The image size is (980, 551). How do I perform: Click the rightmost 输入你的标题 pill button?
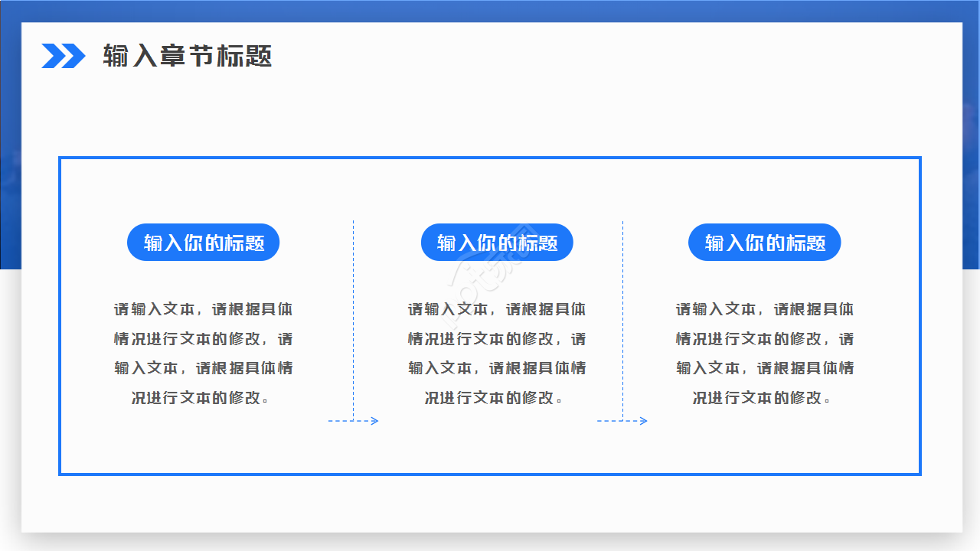pos(765,242)
